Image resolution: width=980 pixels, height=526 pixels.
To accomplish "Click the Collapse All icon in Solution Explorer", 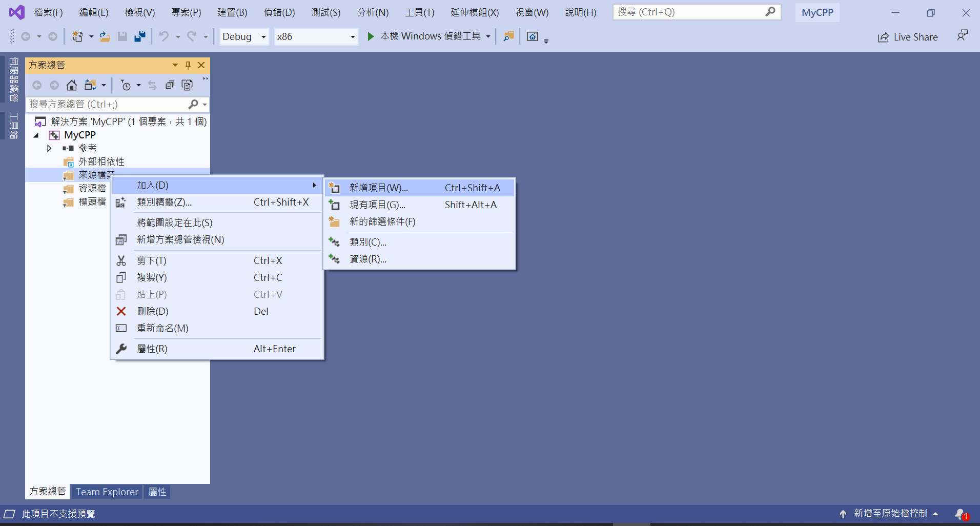I will pyautogui.click(x=170, y=85).
